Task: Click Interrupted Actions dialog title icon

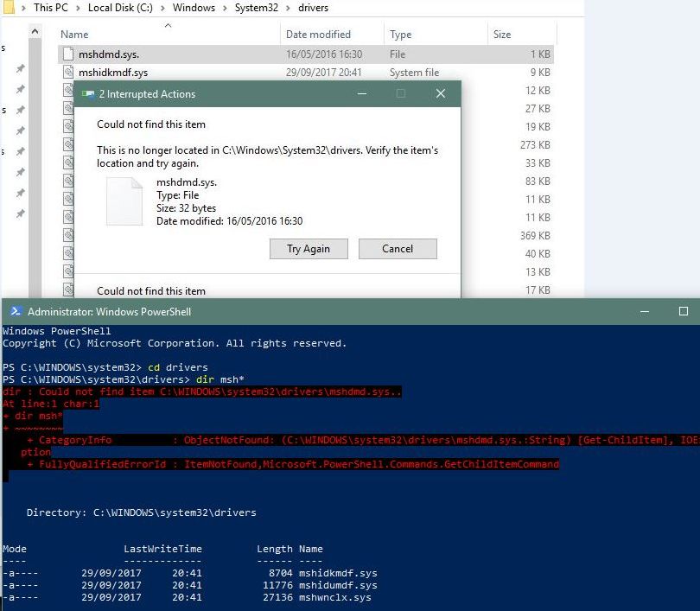Action: [88, 93]
